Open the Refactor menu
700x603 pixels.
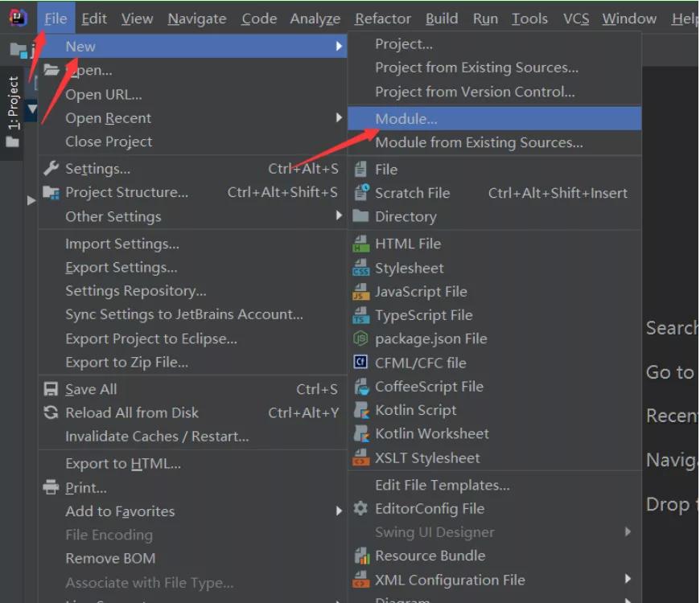(383, 18)
